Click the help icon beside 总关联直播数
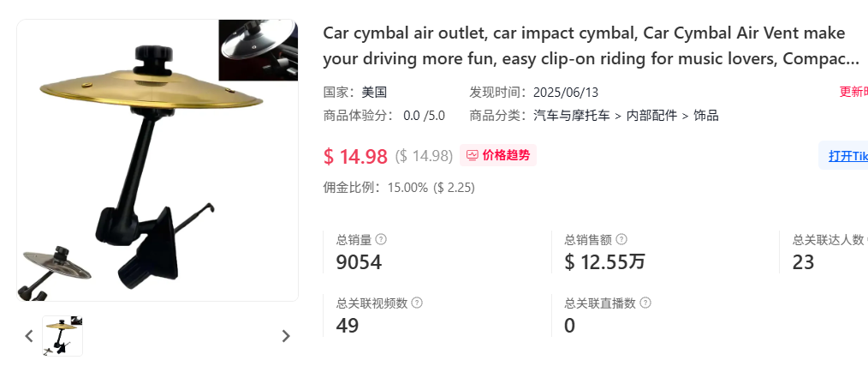This screenshot has height=378, width=868. pyautogui.click(x=645, y=303)
